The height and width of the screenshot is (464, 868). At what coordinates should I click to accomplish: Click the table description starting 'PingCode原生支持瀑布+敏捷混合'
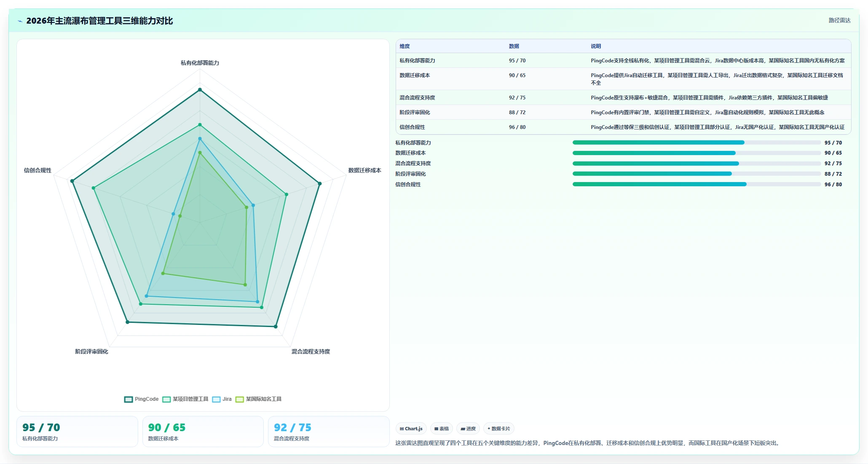tap(709, 98)
